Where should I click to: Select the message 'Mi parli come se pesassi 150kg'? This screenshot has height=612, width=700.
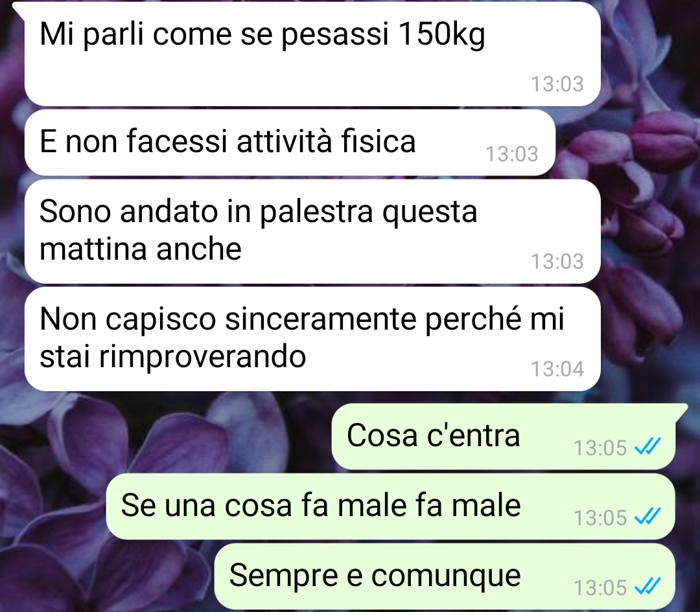coord(312,54)
